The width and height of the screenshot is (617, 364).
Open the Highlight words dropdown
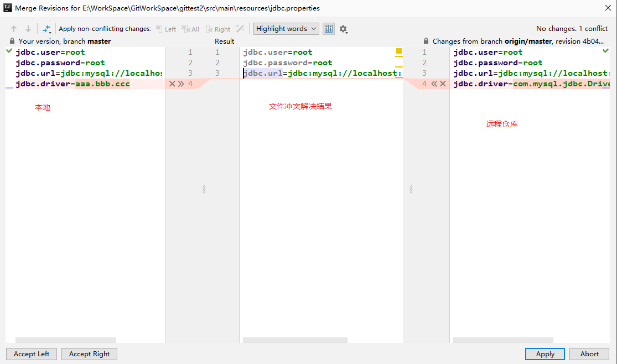pyautogui.click(x=286, y=29)
